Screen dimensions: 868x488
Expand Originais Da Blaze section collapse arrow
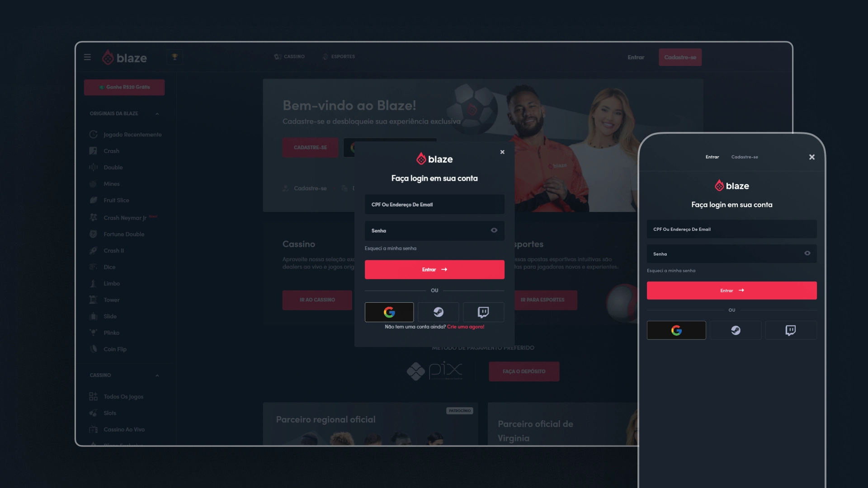157,113
